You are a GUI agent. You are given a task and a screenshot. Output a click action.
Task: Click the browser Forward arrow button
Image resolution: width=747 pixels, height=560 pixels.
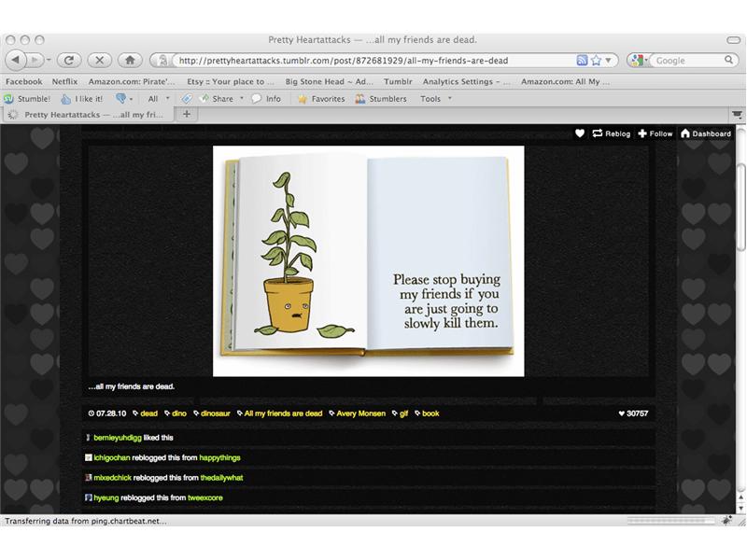pos(35,60)
